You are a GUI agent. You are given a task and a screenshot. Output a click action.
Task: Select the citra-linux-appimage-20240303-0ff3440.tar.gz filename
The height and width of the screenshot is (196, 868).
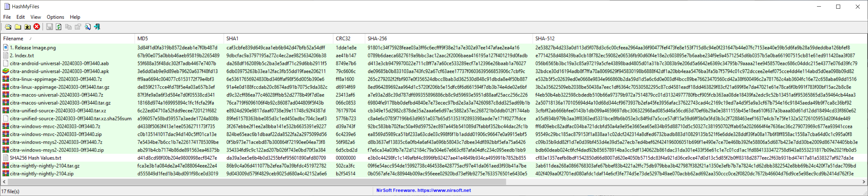tap(60, 87)
